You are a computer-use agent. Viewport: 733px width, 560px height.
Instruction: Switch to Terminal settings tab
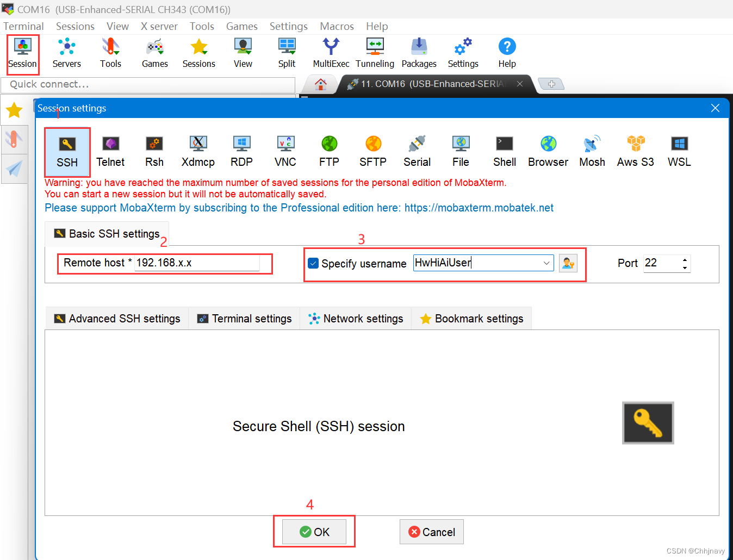(x=244, y=319)
